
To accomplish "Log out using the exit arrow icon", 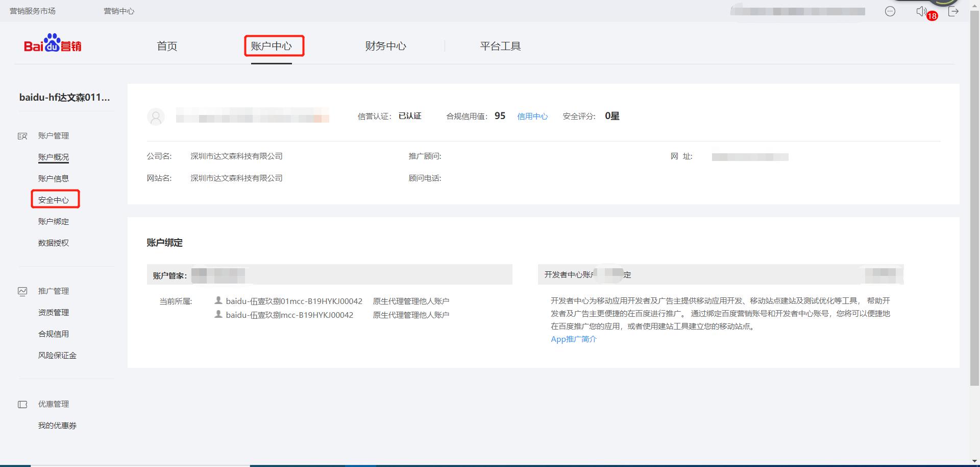I will tap(953, 11).
